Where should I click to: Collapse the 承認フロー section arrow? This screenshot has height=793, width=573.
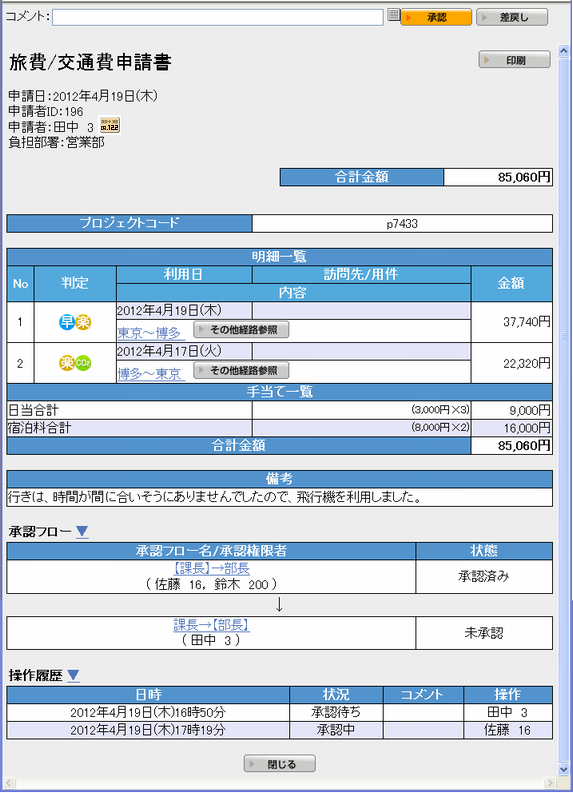click(82, 532)
